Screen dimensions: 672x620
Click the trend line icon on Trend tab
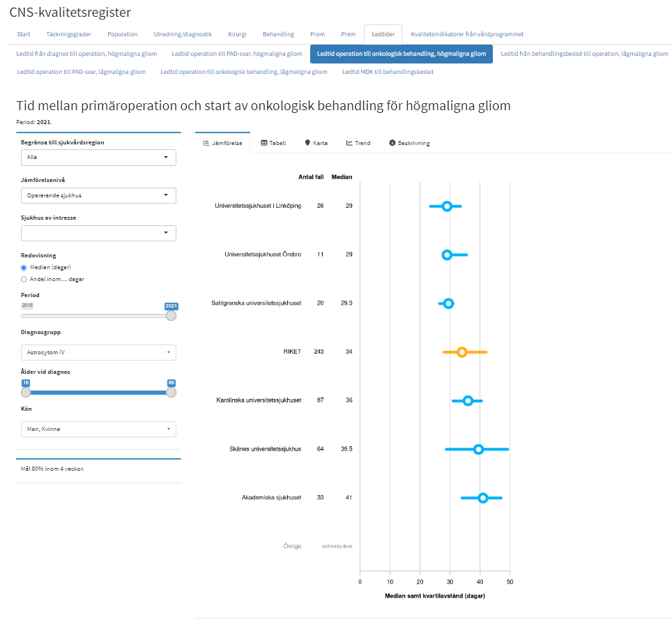[348, 143]
